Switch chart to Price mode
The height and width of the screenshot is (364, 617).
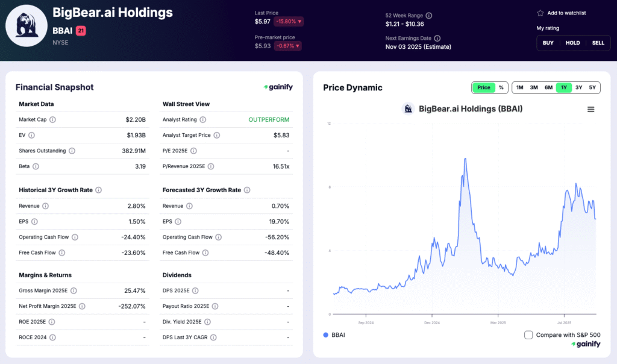point(484,87)
